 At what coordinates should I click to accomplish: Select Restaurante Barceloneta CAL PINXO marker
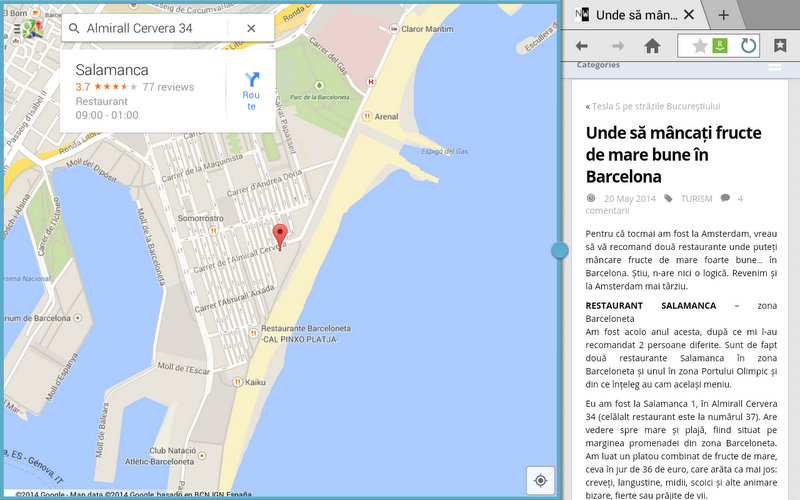[253, 333]
